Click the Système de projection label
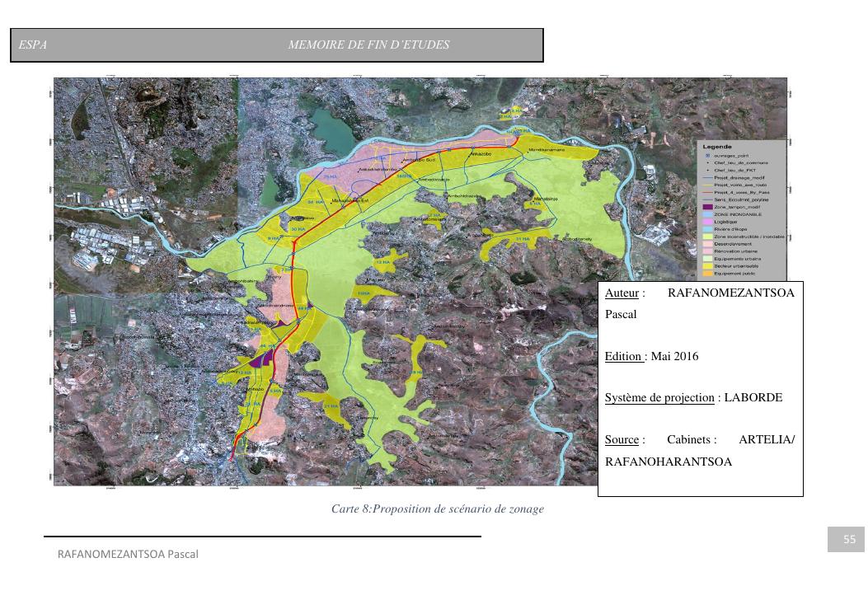868x614 pixels. tap(659, 398)
